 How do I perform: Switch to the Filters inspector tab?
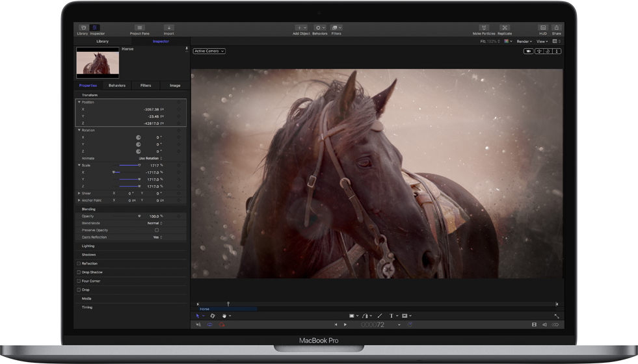pos(146,85)
